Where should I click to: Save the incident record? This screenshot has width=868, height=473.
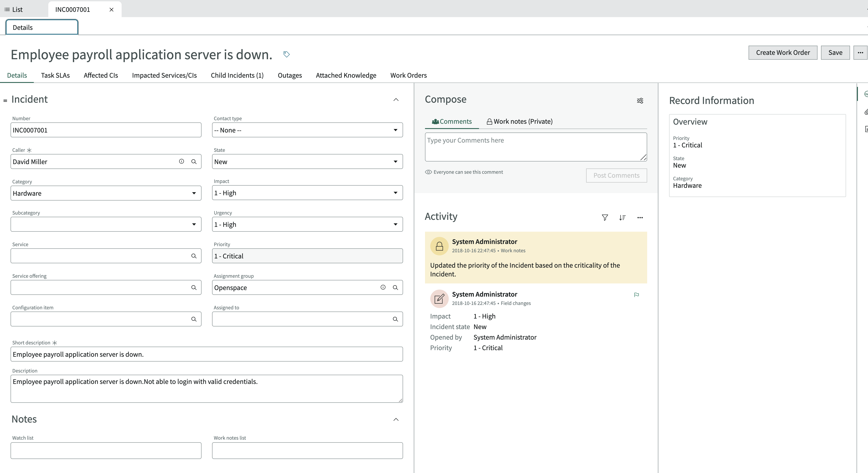[x=835, y=52]
